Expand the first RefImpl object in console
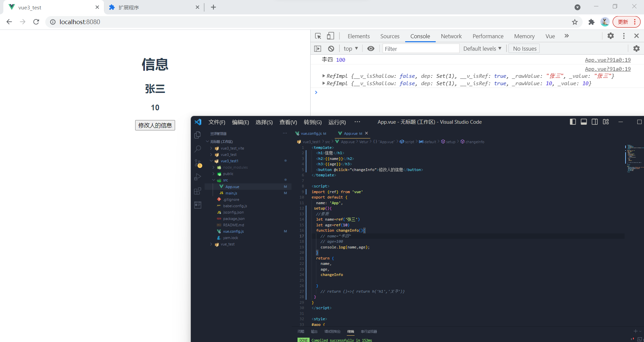The image size is (644, 342). [323, 76]
